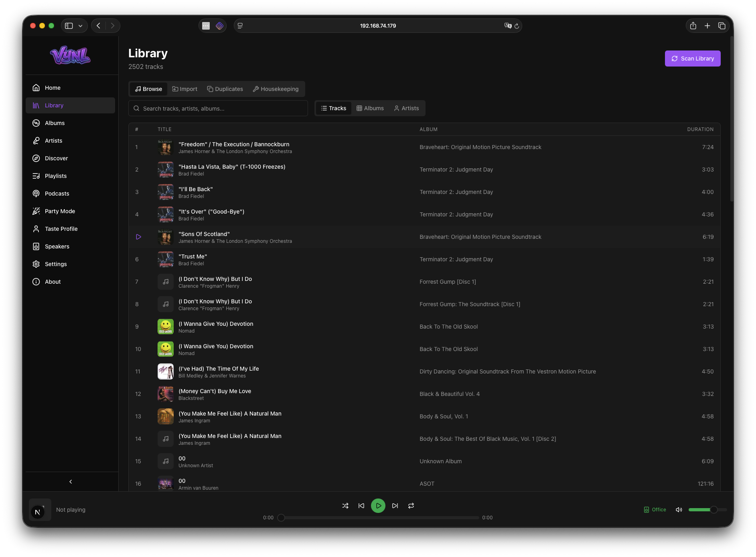Open the Taste Profile page
Image resolution: width=756 pixels, height=557 pixels.
(x=61, y=229)
